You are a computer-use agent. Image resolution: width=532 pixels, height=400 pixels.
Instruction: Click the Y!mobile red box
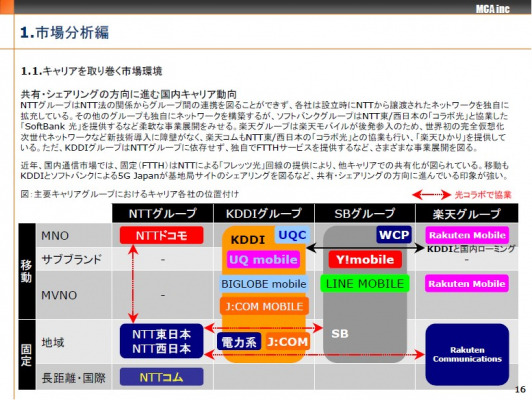365,260
